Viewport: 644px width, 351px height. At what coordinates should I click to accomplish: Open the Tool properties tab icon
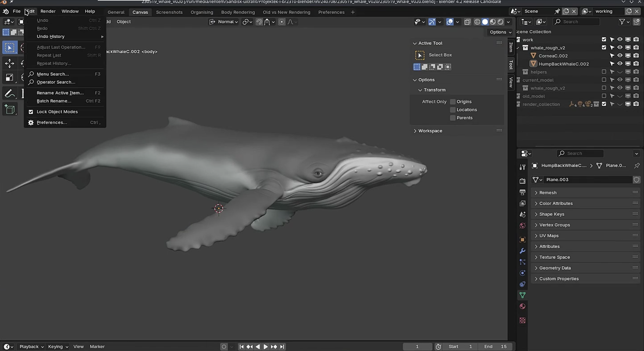tap(522, 167)
